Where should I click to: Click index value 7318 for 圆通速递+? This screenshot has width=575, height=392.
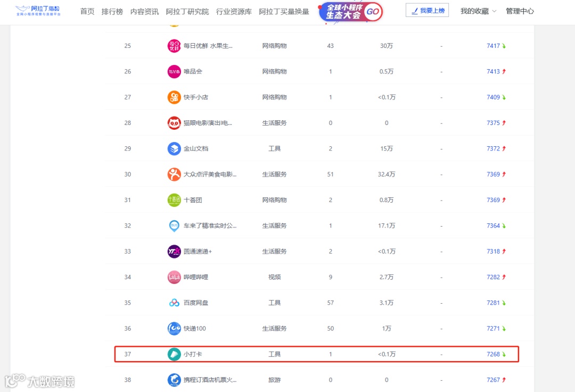[493, 252]
